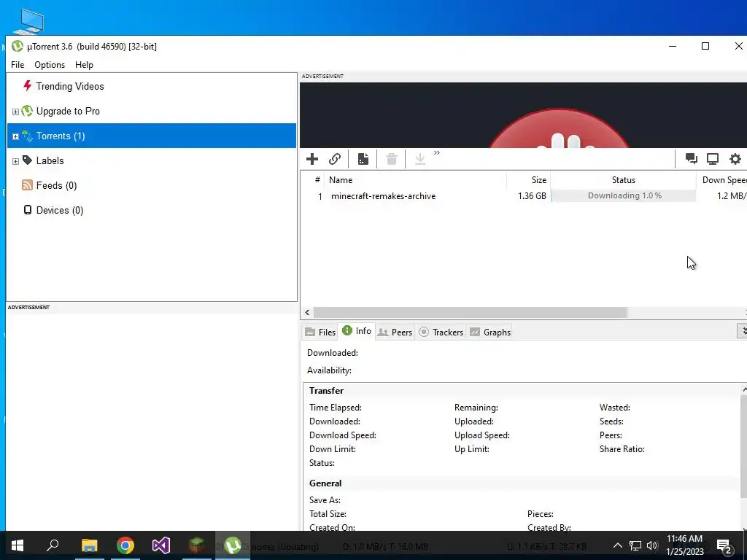Viewport: 747px width, 560px height.
Task: Click the Downloading 1.0 % progress bar
Action: [624, 195]
